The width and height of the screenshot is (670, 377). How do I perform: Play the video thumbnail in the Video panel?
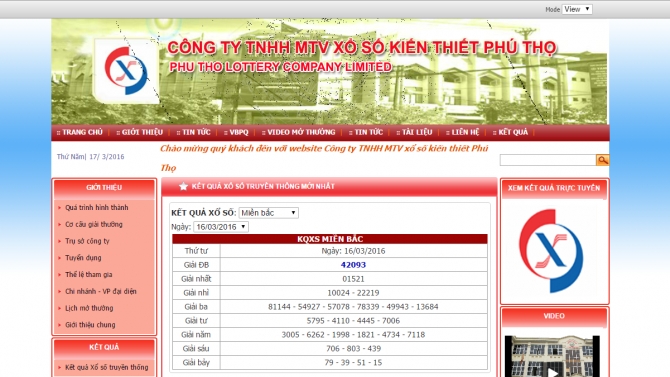552,356
